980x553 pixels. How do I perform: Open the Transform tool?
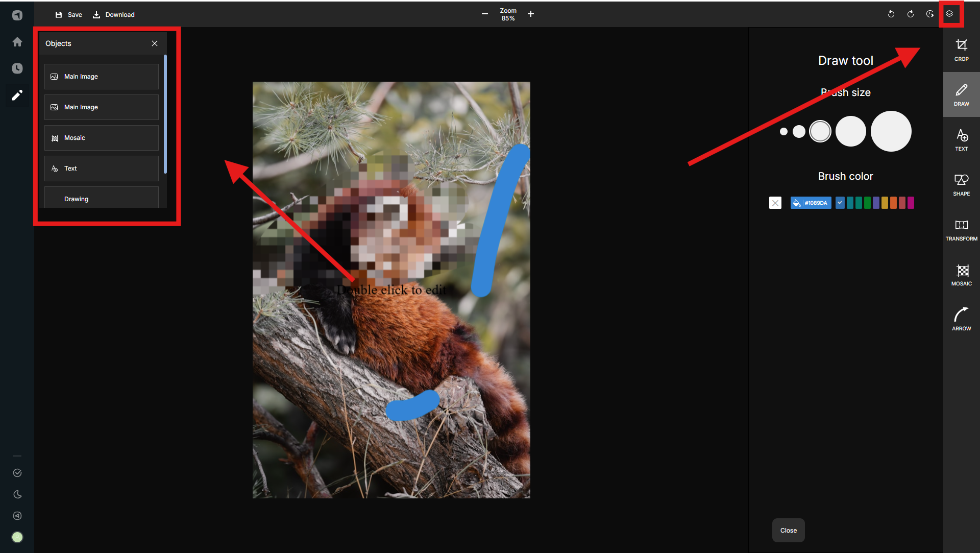click(x=961, y=230)
